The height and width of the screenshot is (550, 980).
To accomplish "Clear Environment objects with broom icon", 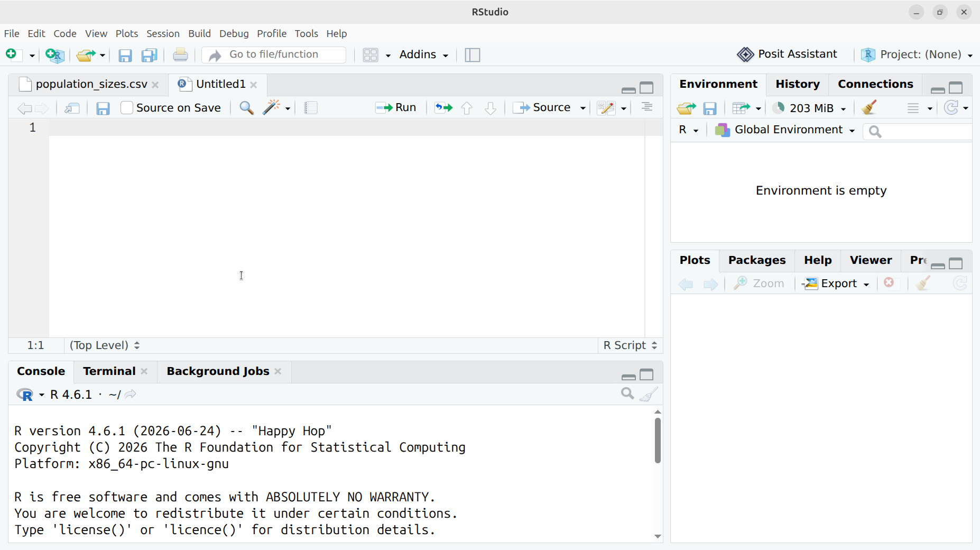I will pos(869,108).
